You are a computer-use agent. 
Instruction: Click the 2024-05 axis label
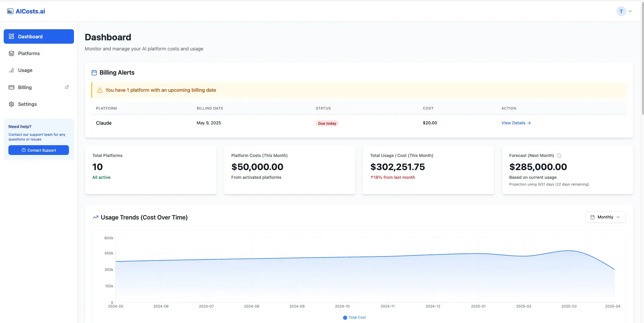(116, 306)
